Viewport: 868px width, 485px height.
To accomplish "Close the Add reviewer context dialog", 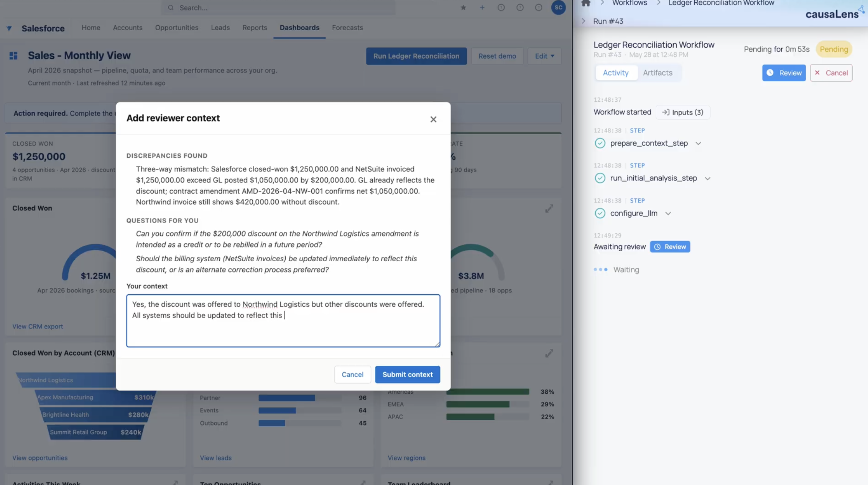I will coord(433,119).
